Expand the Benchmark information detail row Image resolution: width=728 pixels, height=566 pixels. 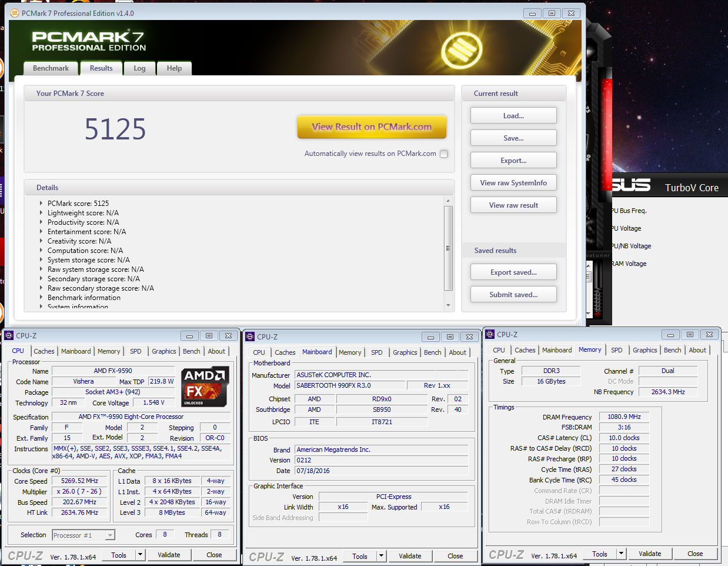41,298
